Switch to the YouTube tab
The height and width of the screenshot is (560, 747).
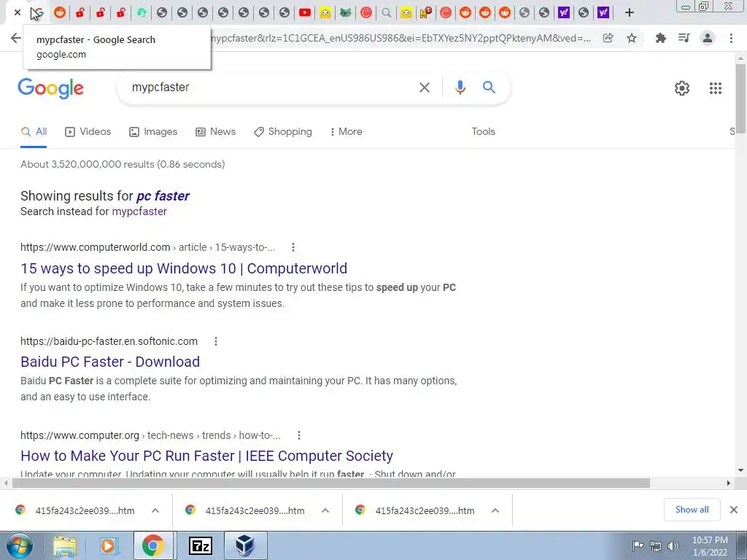305,13
